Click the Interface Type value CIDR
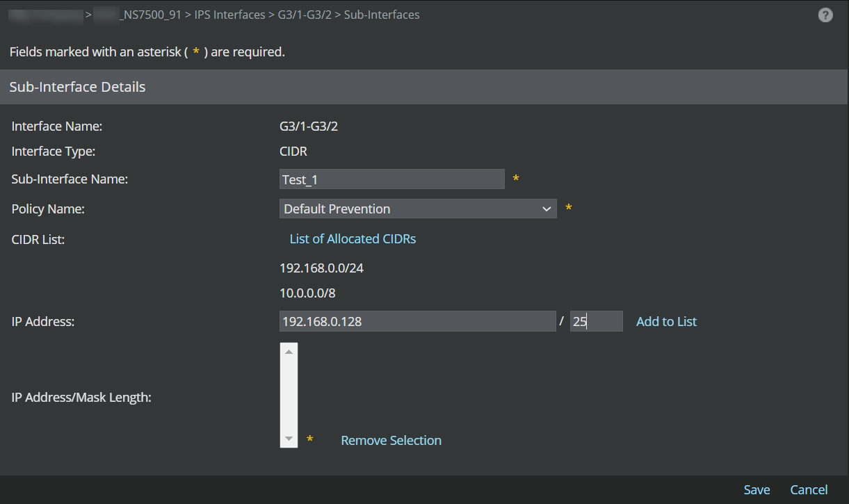The image size is (849, 504). pyautogui.click(x=293, y=151)
